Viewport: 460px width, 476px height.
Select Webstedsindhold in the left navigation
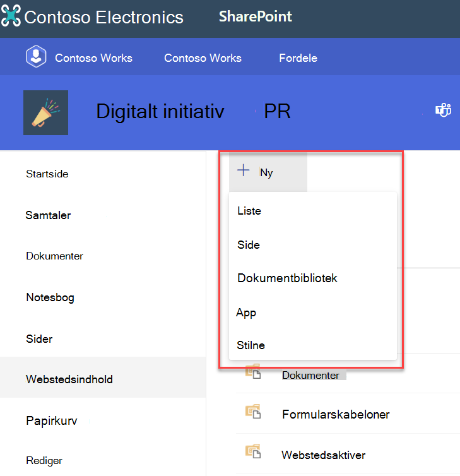[x=103, y=377]
